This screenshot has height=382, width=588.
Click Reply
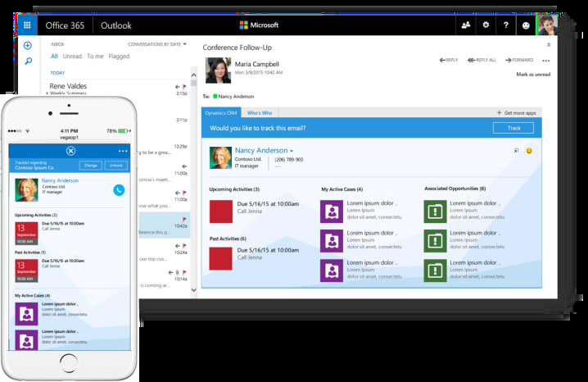[x=449, y=60]
